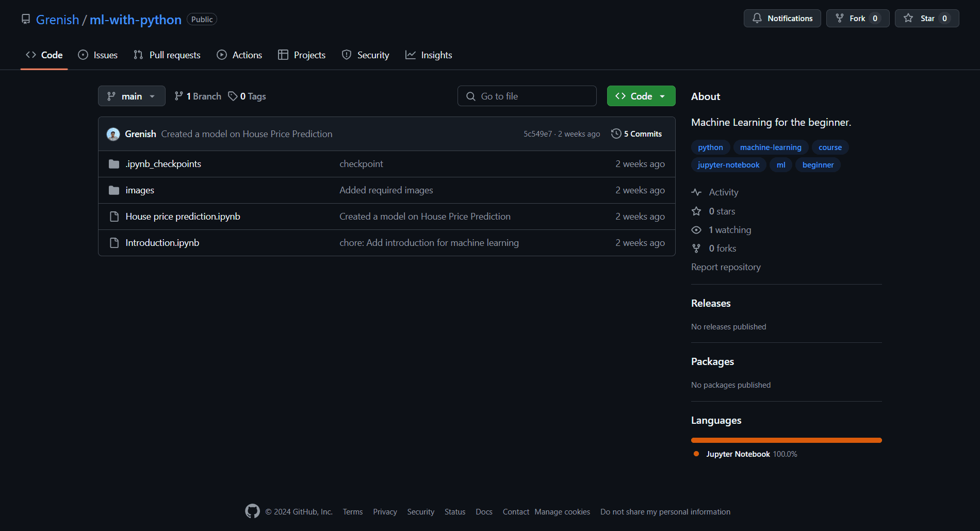View the Insights tab
The image size is (980, 531).
tap(429, 55)
